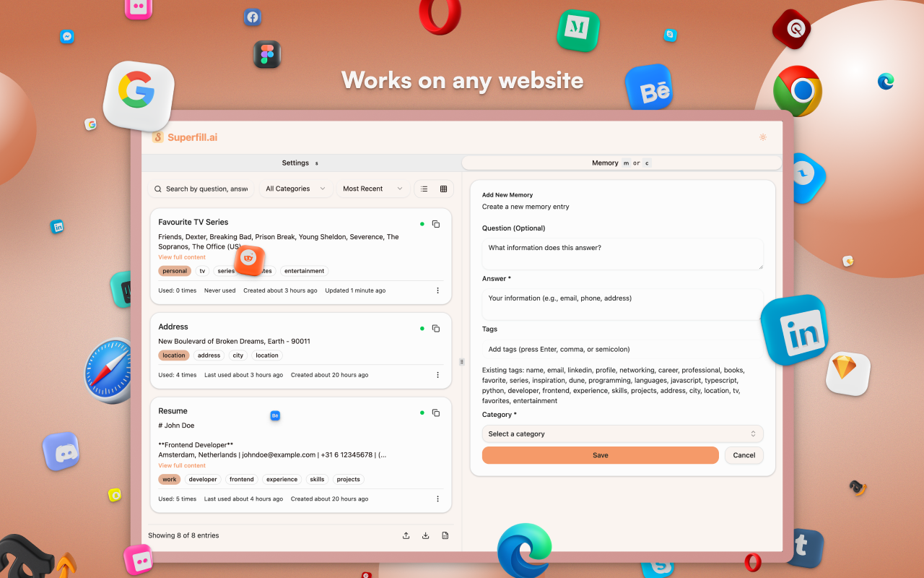Click the city tag on Address entry
The image size is (924, 578).
point(238,355)
